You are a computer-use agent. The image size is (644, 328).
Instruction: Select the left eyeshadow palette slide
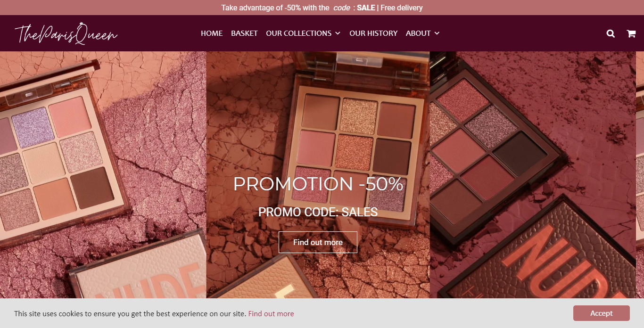[103, 175]
